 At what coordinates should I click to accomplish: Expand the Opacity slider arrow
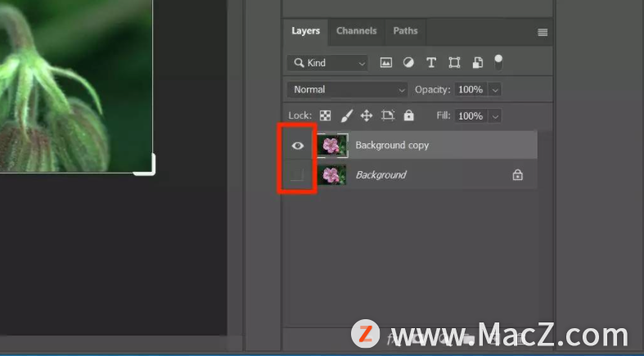coord(495,90)
